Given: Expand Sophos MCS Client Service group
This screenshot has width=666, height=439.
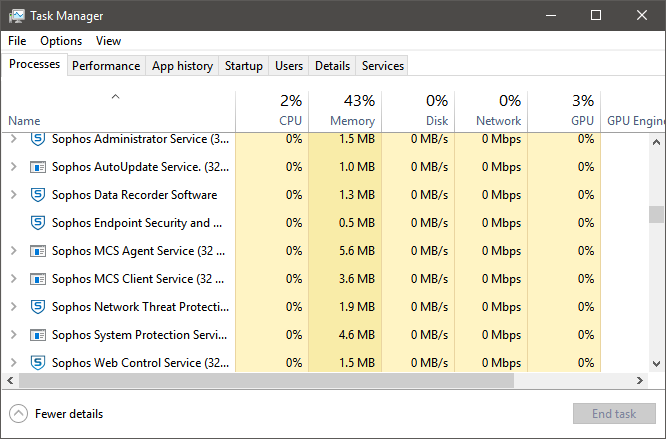Looking at the screenshot, I should click(x=14, y=279).
